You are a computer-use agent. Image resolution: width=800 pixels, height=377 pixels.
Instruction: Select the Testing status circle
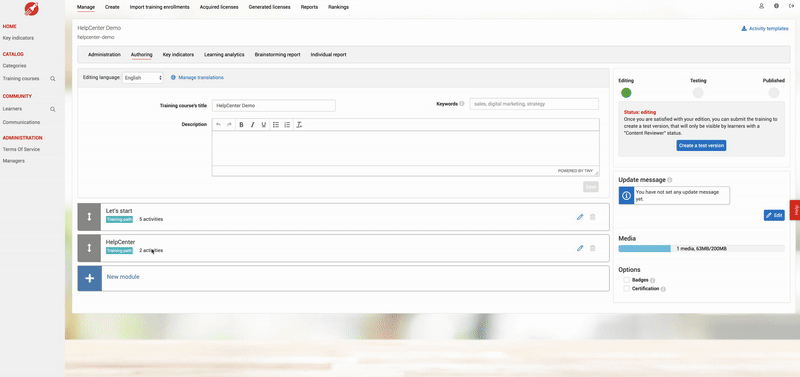pos(698,92)
